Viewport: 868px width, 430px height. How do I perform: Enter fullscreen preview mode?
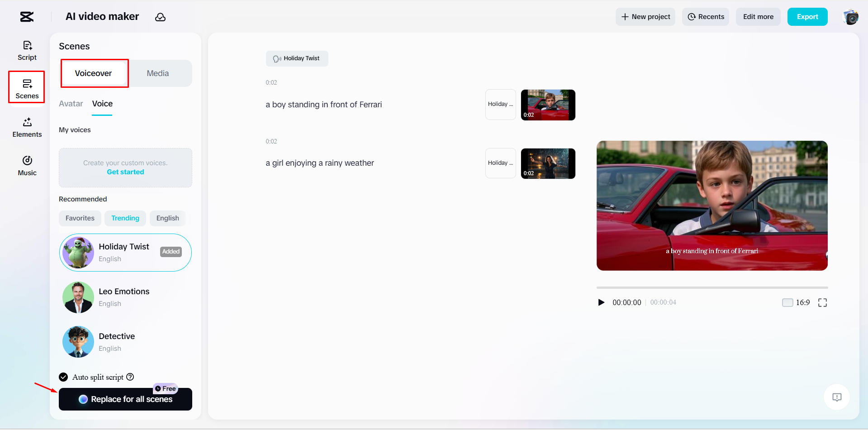(x=822, y=302)
